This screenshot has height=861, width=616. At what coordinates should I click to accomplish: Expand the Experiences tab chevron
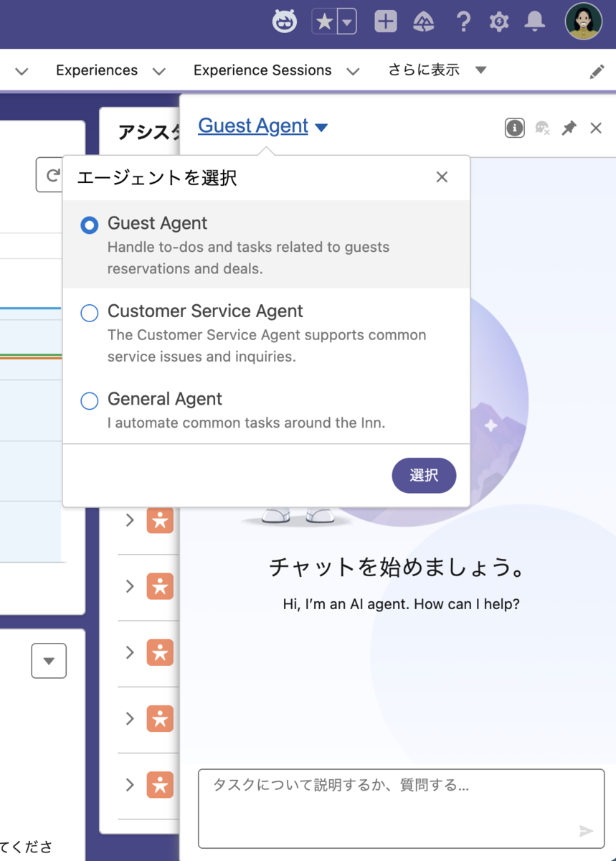tap(159, 71)
